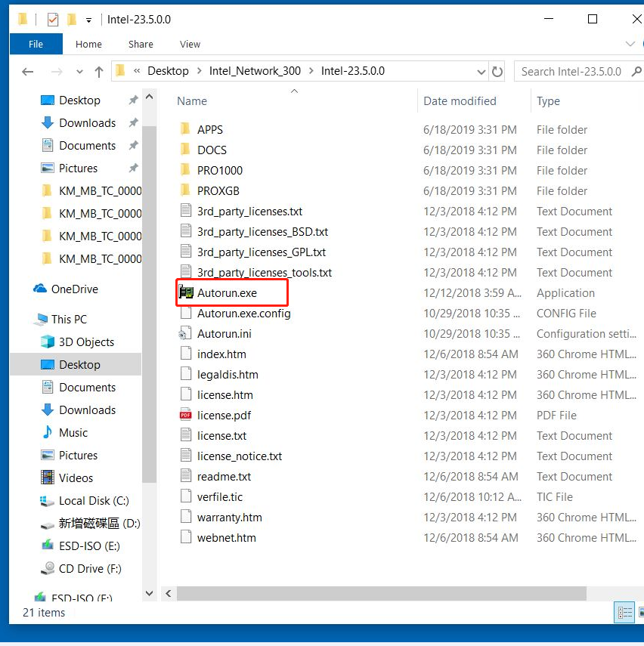Viewport: 644px width, 646px height.
Task: Select the Autorun.ini settings file icon
Action: 186,334
